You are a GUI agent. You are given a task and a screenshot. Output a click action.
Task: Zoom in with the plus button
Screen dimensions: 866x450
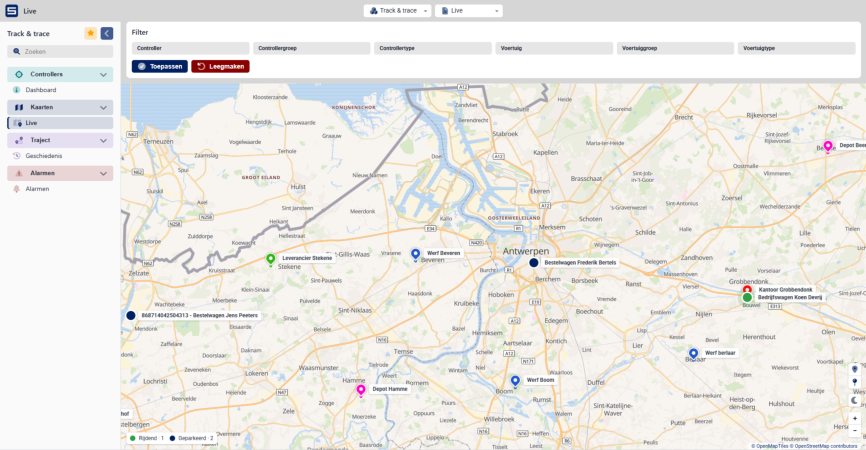tap(855, 419)
